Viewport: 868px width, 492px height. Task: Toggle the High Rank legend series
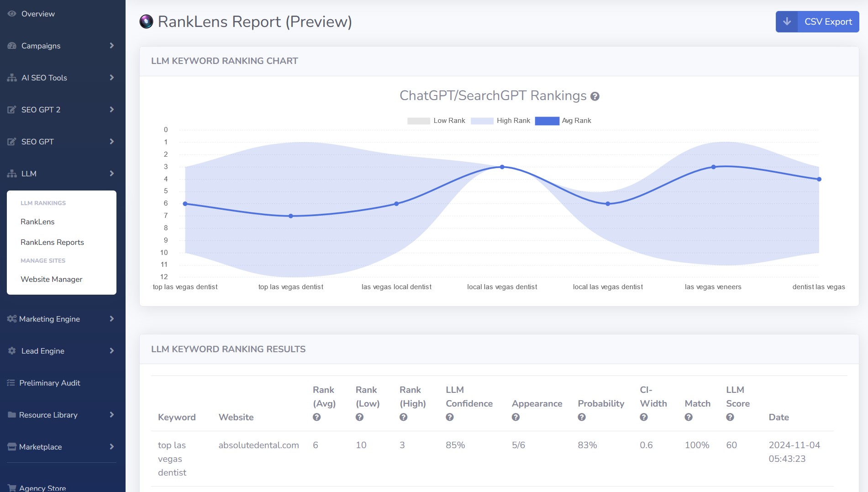pyautogui.click(x=500, y=121)
